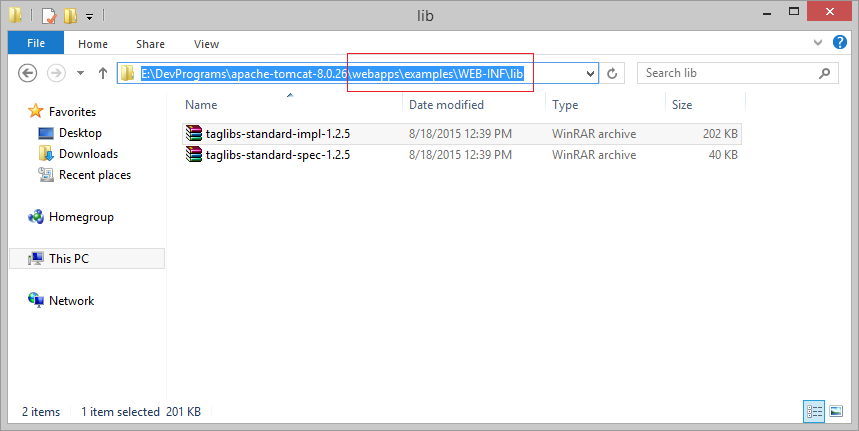Image resolution: width=859 pixels, height=431 pixels.
Task: Select the address bar path text
Action: click(332, 73)
